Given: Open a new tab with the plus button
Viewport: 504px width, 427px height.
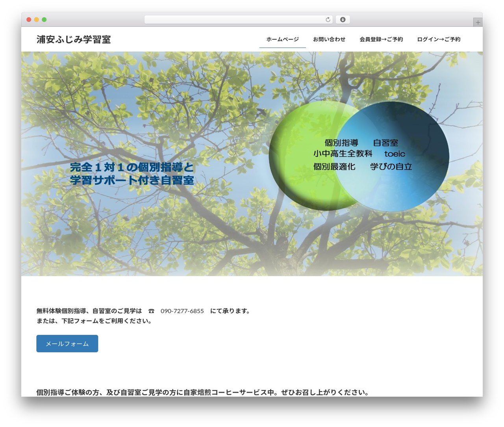Looking at the screenshot, I should point(478,22).
